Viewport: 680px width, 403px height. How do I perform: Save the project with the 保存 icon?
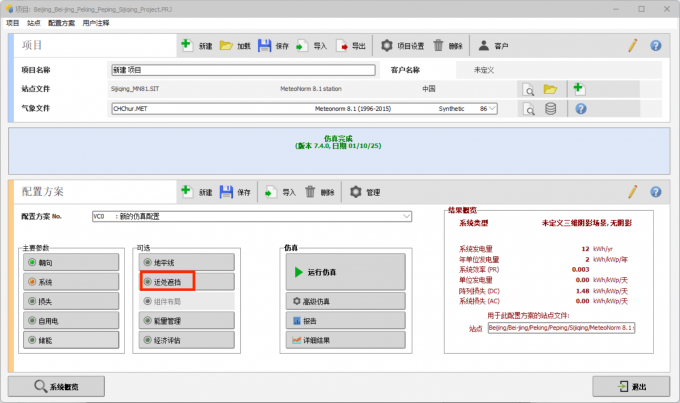click(265, 46)
